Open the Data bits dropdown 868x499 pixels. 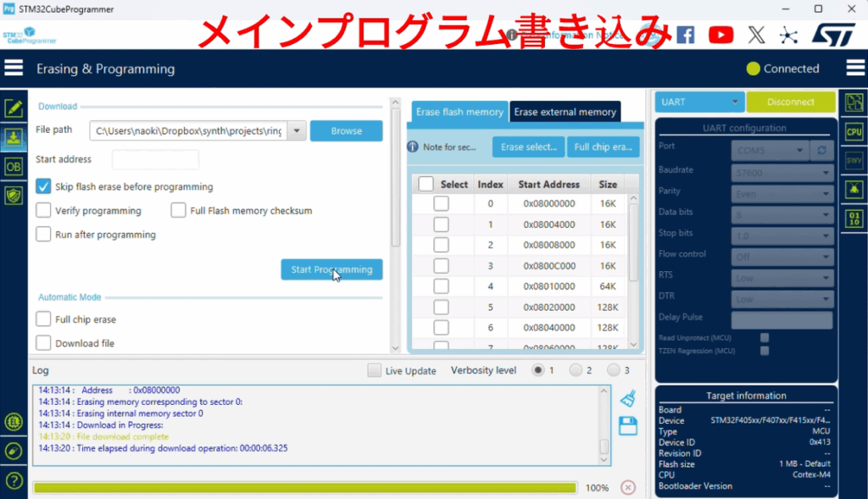click(x=782, y=214)
